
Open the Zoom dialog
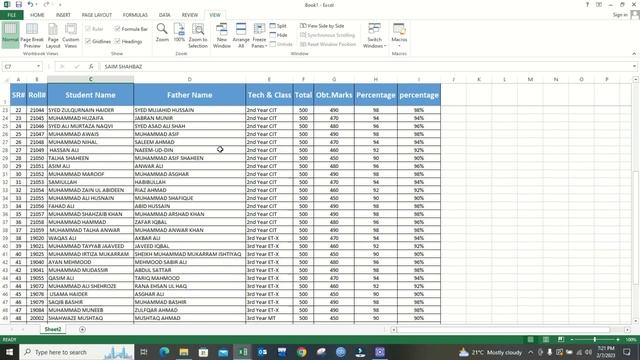162,33
